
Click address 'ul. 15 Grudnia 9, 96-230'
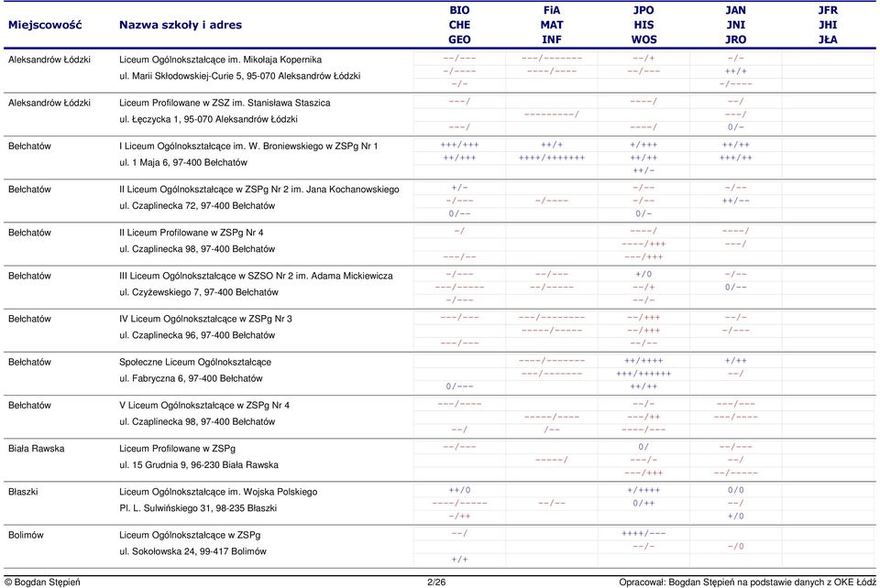click(x=170, y=464)
